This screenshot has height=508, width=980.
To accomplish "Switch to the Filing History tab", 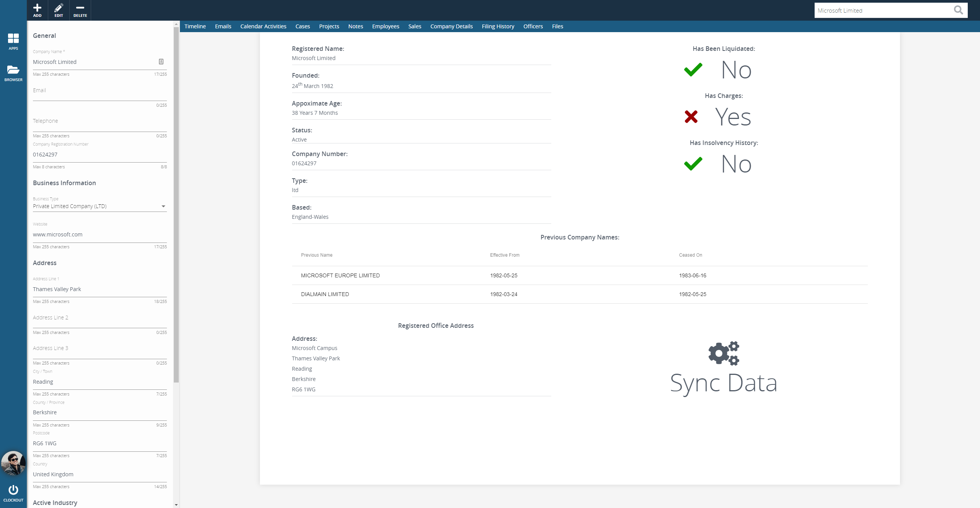I will (498, 26).
